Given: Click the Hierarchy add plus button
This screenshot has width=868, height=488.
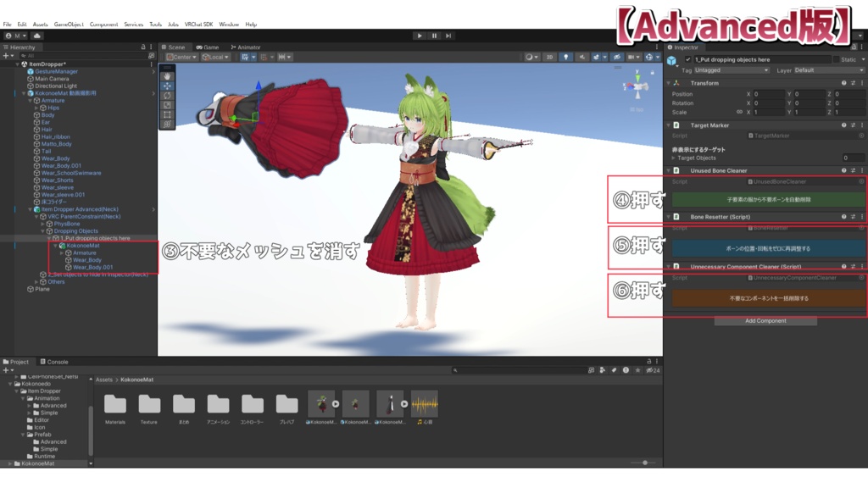Looking at the screenshot, I should [x=6, y=56].
